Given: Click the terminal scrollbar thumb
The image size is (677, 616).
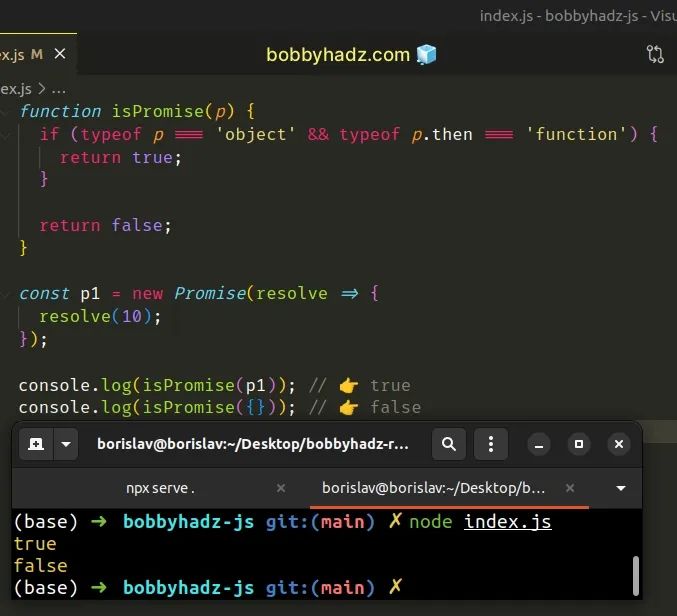Looking at the screenshot, I should coord(636,576).
